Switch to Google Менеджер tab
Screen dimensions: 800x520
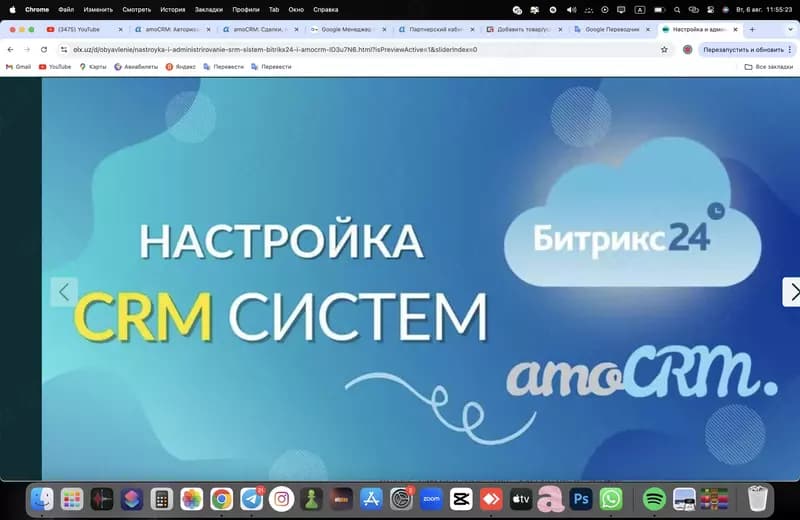coord(346,30)
